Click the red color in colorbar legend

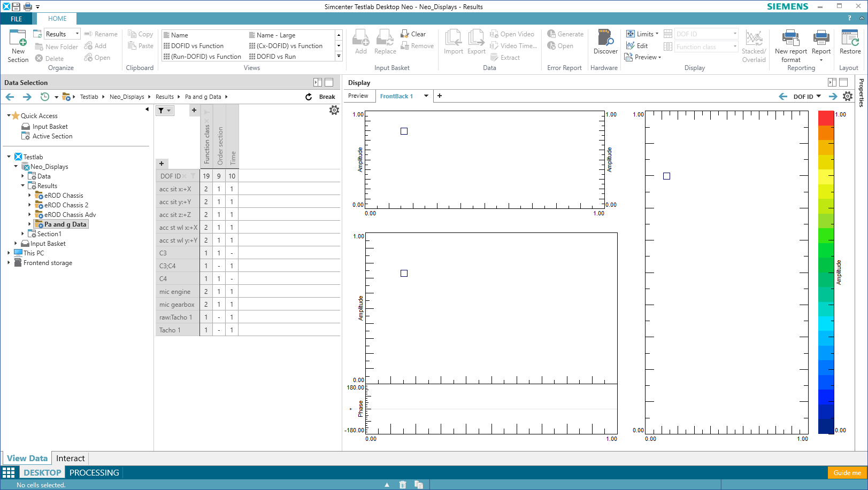click(826, 118)
